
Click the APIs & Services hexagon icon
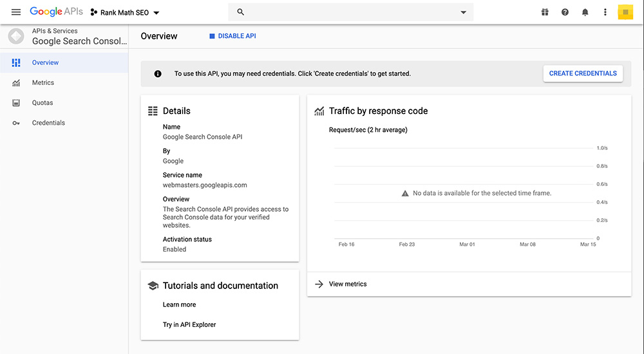coord(16,36)
